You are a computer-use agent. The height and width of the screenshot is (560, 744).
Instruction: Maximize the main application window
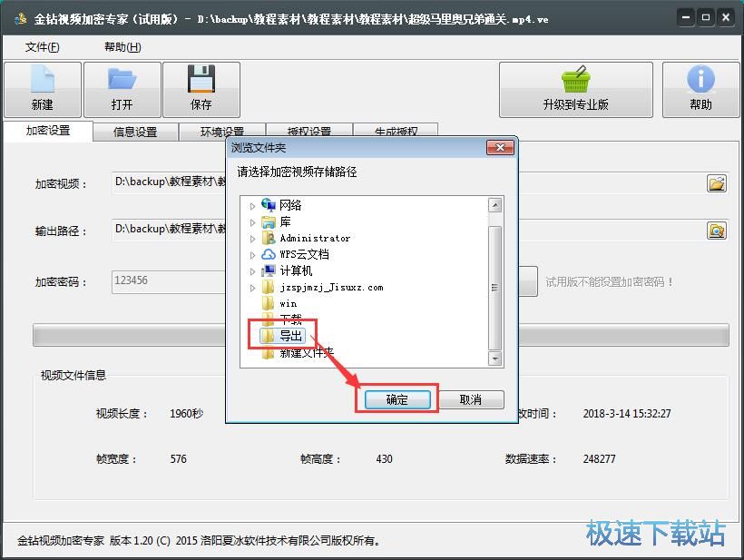coord(706,18)
